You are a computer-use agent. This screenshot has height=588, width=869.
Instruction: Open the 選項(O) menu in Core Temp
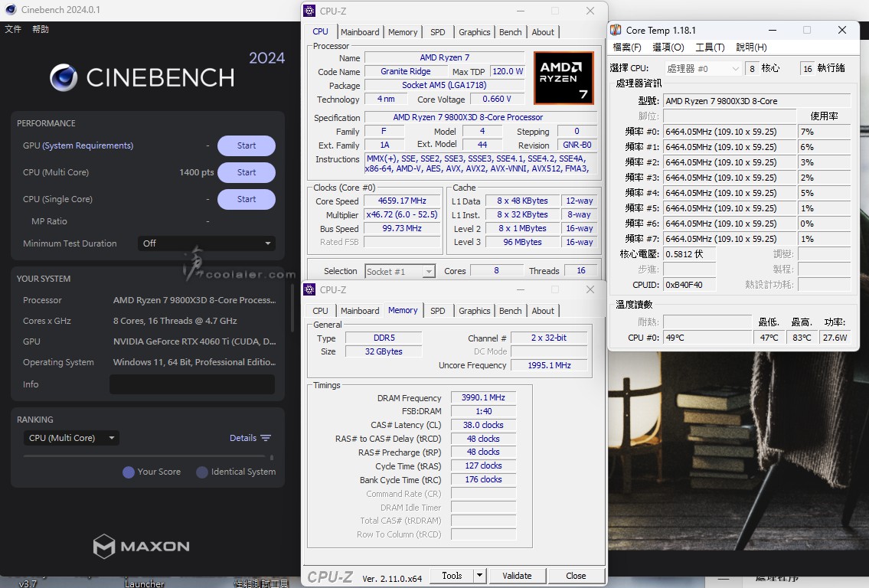pyautogui.click(x=668, y=47)
